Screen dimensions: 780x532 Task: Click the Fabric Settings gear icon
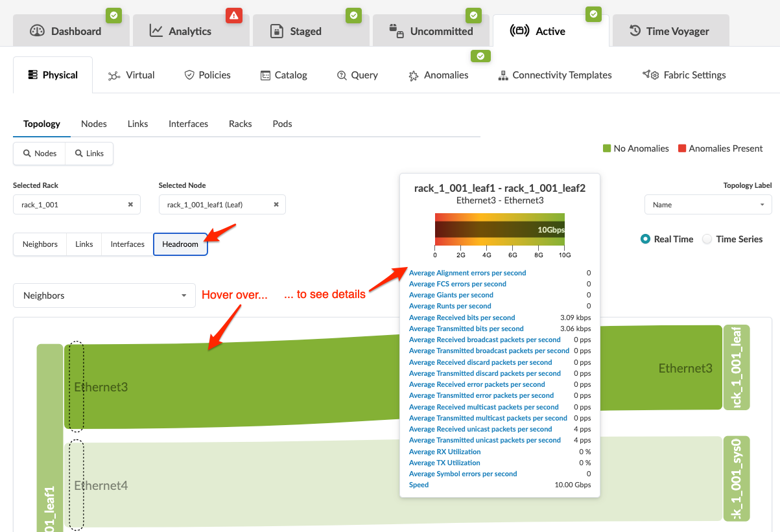pyautogui.click(x=651, y=75)
